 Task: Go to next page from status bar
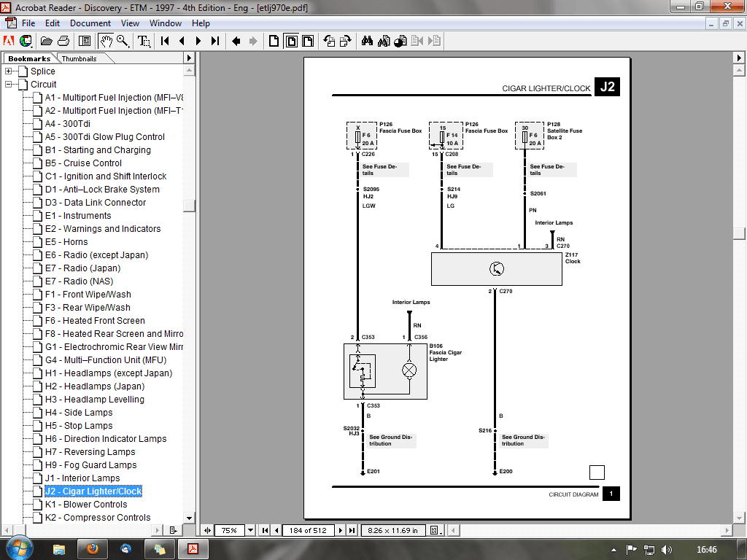pos(340,530)
